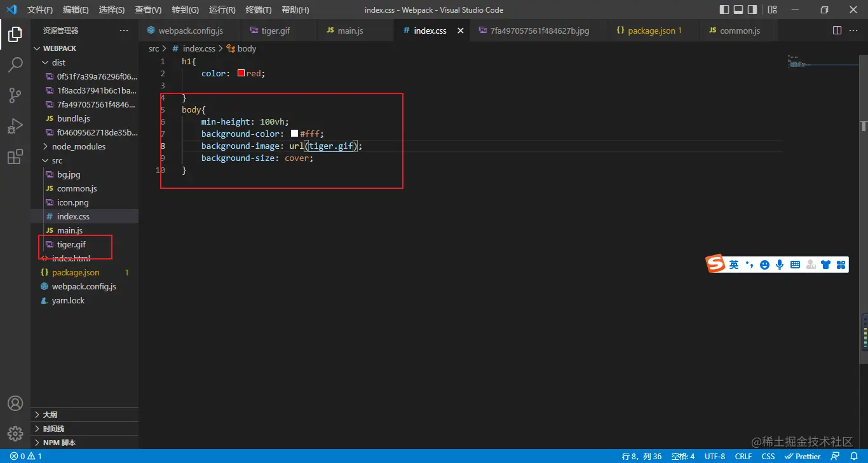Open bg.jpg in the src folder
868x463 pixels.
coord(85,174)
